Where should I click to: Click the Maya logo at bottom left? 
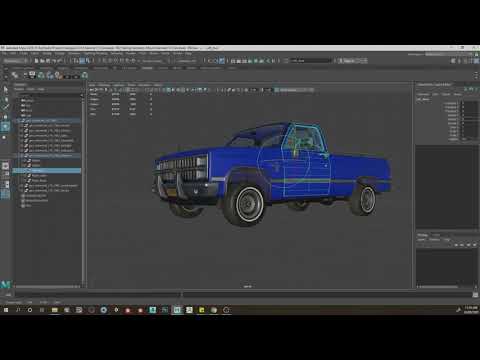6,284
